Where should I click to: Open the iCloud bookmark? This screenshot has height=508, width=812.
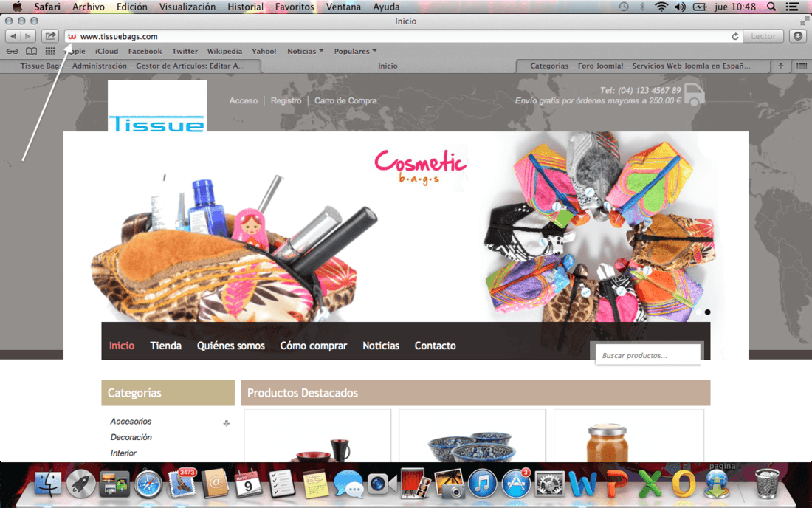[x=107, y=51]
